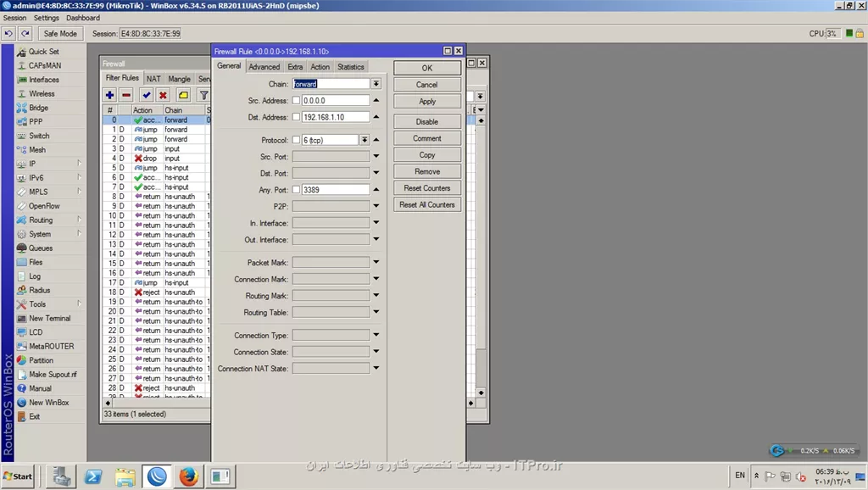Remove selected rule with minus icon

click(x=126, y=95)
